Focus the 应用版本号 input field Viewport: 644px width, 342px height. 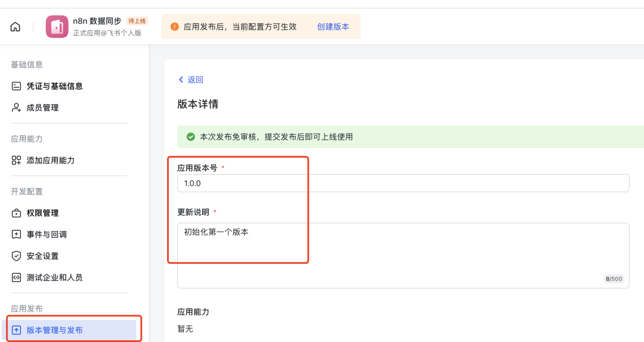403,183
